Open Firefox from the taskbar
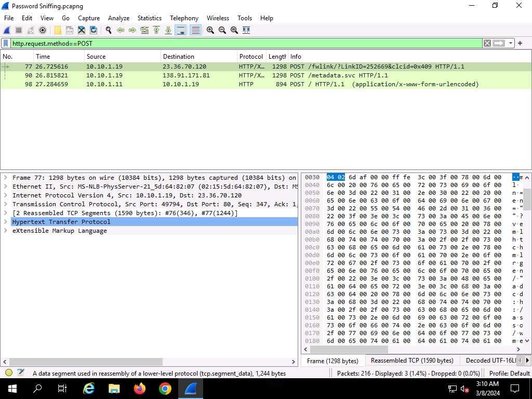Image resolution: width=532 pixels, height=399 pixels. click(x=139, y=389)
